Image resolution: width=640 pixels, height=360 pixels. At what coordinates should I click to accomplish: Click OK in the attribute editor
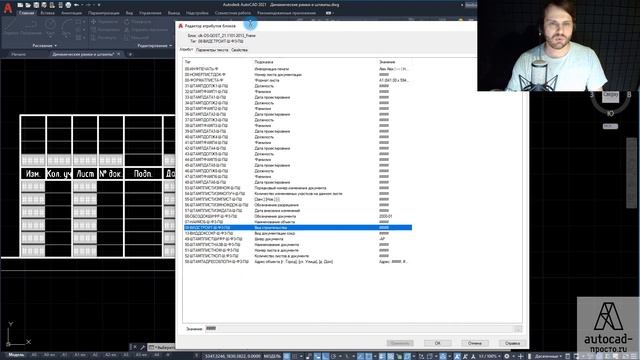click(437, 343)
